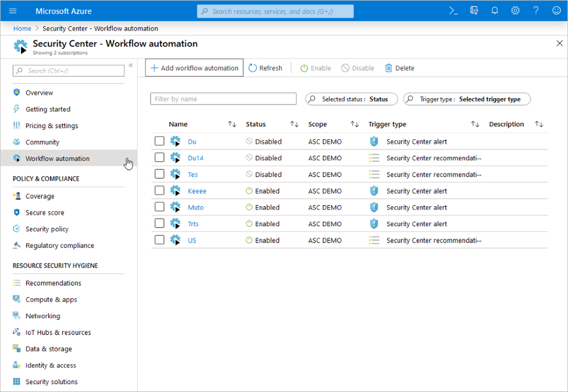
Task: Open the Keeee automation link
Action: click(x=197, y=191)
